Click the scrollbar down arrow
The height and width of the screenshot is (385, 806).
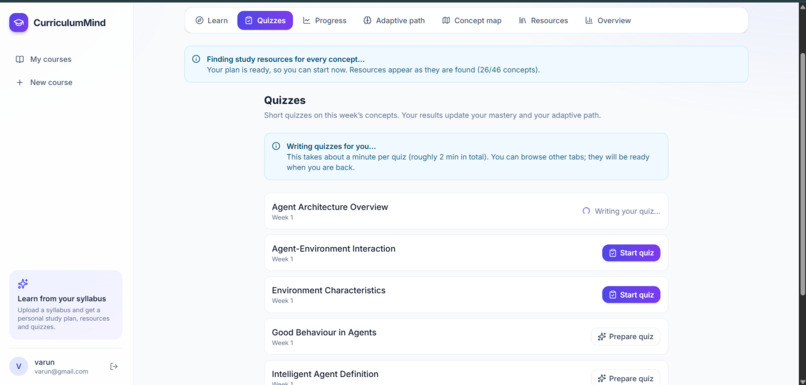point(802,381)
